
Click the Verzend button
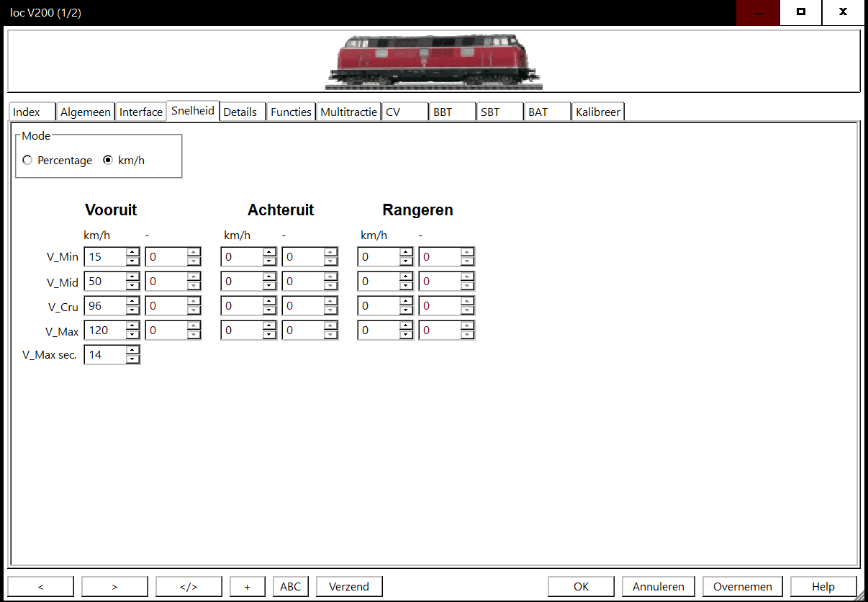[349, 586]
